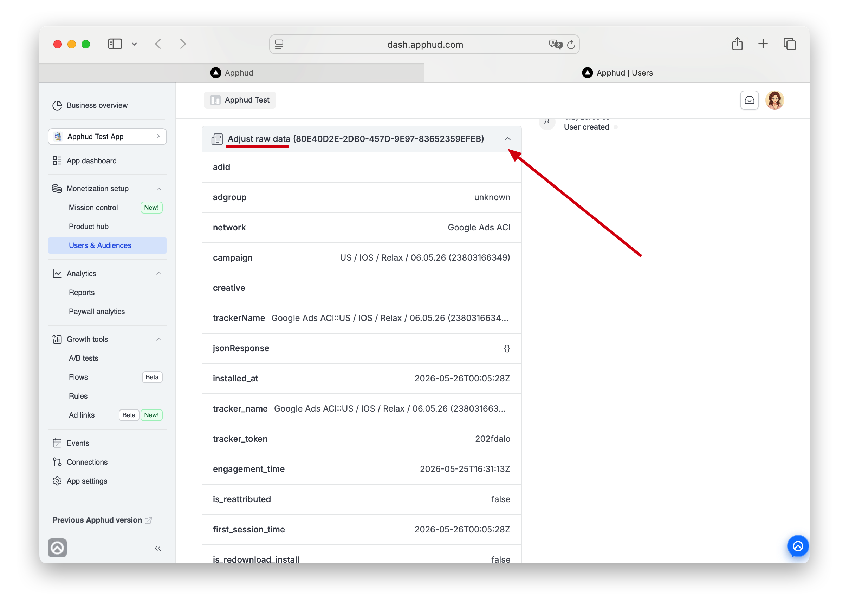Click the Business overview pie chart icon
The width and height of the screenshot is (849, 616).
(57, 105)
